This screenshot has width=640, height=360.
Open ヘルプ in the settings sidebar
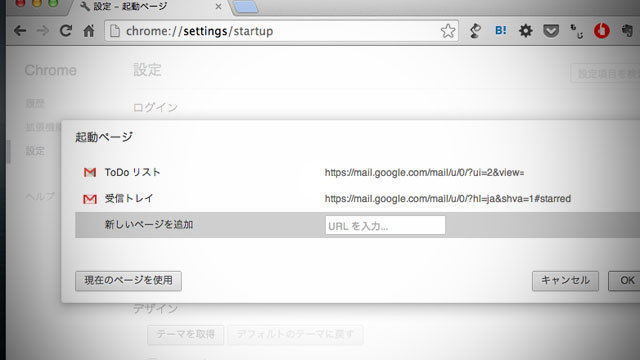click(40, 196)
